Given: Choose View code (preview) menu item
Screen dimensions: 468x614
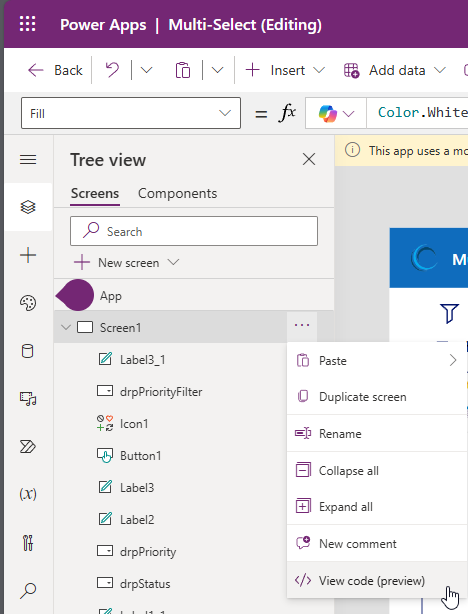Looking at the screenshot, I should click(x=377, y=580).
